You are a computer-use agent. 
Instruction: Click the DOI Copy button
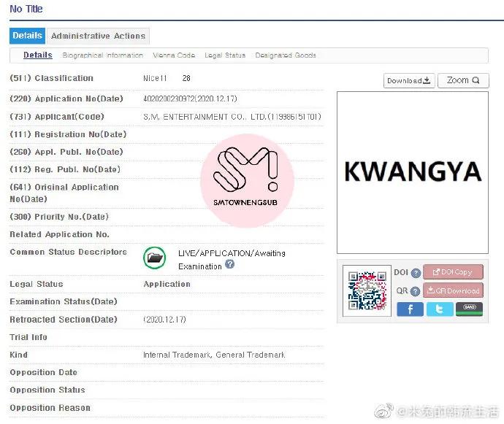[x=453, y=272]
